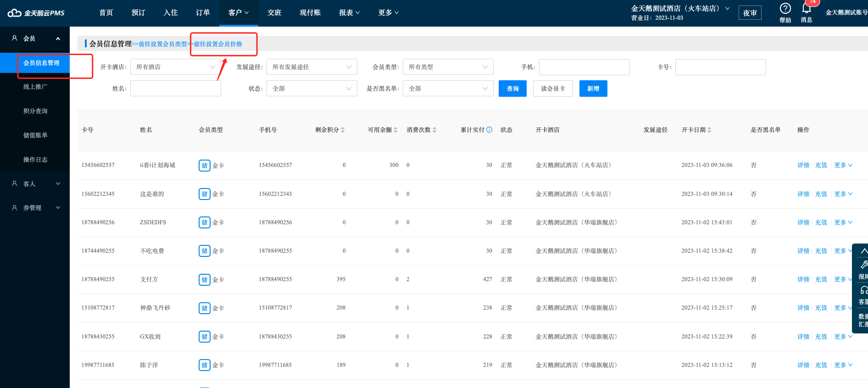
Task: Collapse the 会员 sidebar section
Action: (58, 39)
